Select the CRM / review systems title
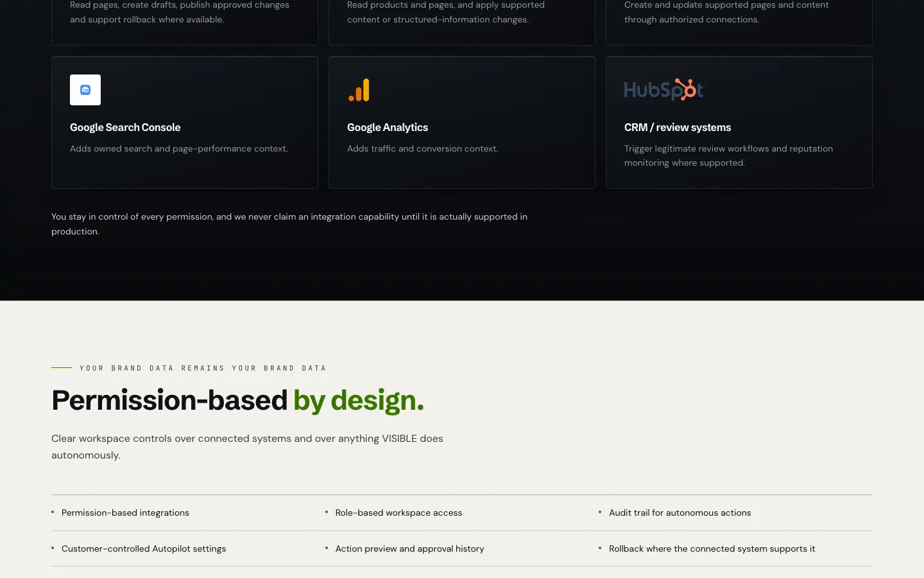The image size is (924, 578). click(x=678, y=127)
